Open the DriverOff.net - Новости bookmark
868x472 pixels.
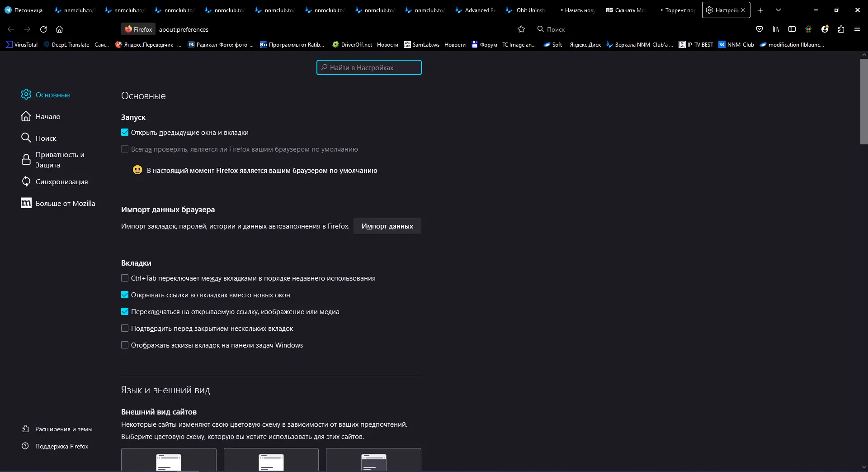click(365, 45)
